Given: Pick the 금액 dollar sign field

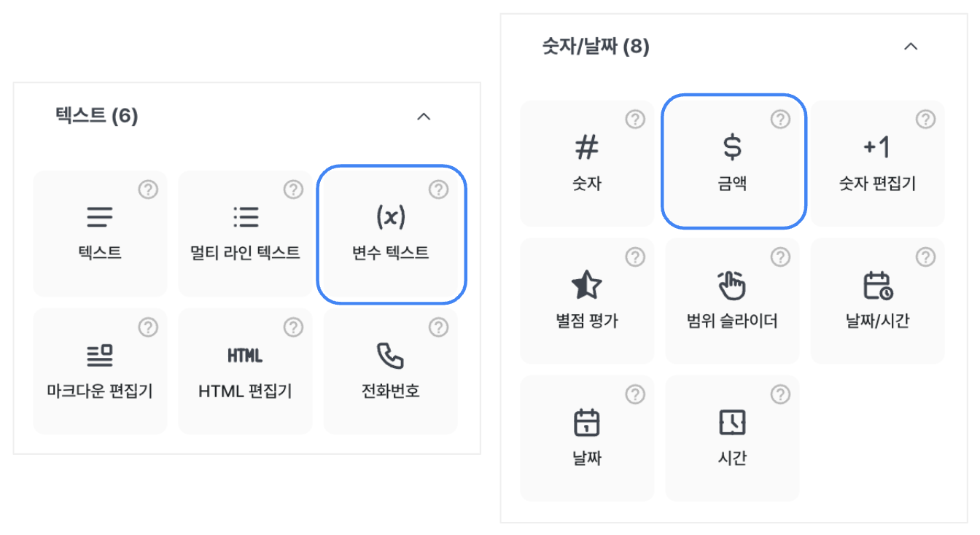Looking at the screenshot, I should coord(733,160).
